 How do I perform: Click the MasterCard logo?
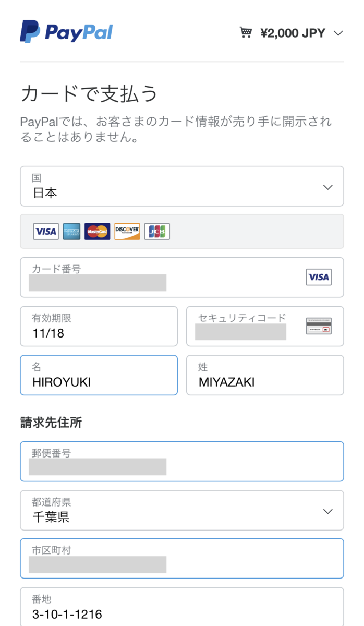pyautogui.click(x=98, y=231)
